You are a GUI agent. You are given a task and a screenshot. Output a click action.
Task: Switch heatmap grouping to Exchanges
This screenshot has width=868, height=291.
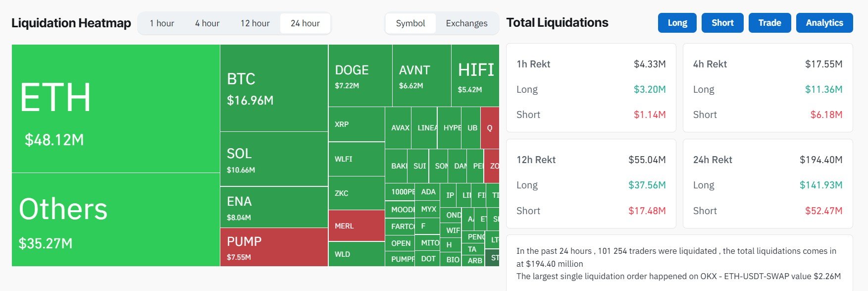click(466, 23)
